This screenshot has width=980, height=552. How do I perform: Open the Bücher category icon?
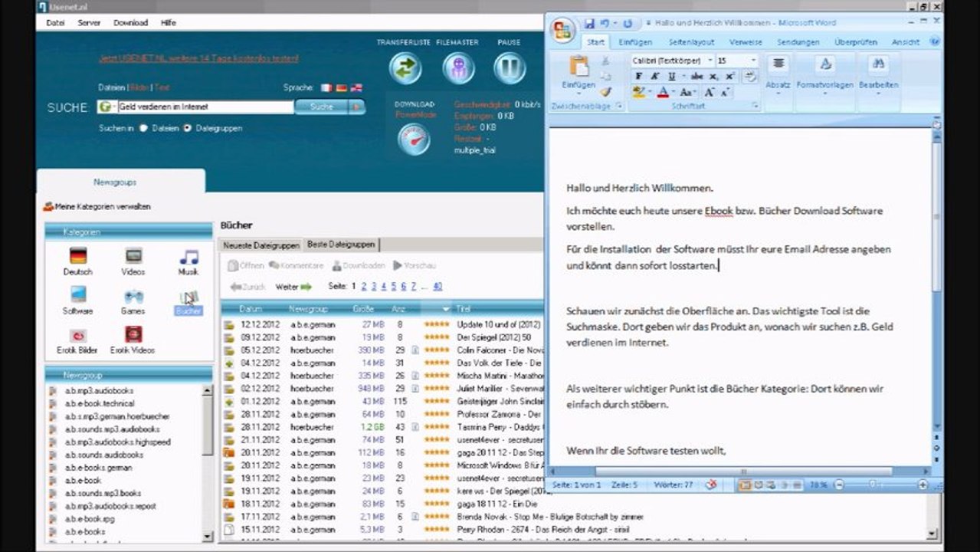pos(188,297)
